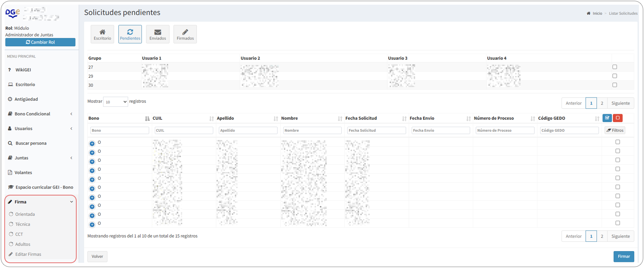Select the Pendientes toolbar button
644x269 pixels.
[x=130, y=34]
